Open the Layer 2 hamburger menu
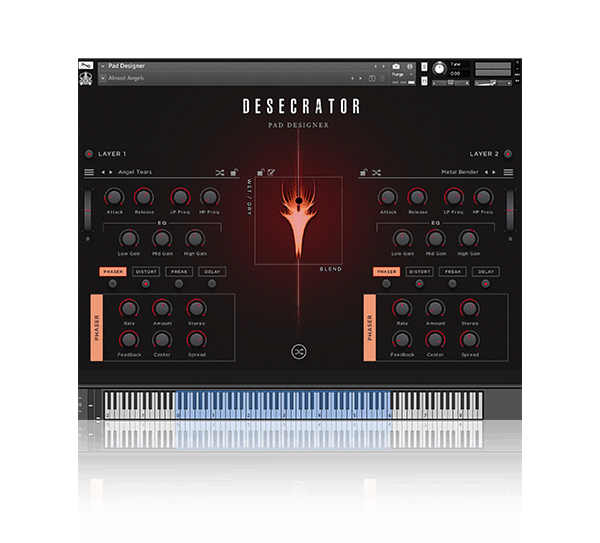 tap(508, 172)
